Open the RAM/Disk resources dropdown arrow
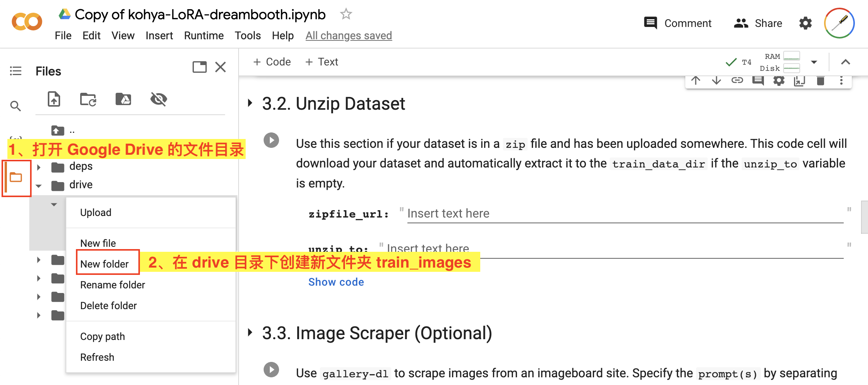The height and width of the screenshot is (385, 868). click(814, 62)
